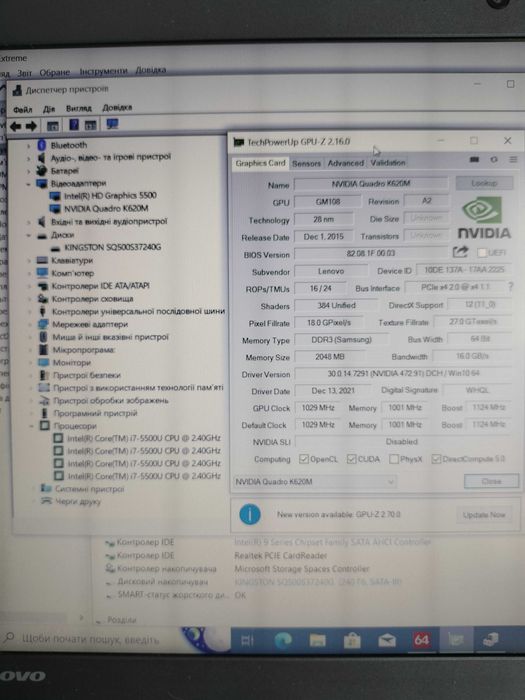The image size is (525, 700).
Task: Click the Lookup button
Action: click(484, 183)
